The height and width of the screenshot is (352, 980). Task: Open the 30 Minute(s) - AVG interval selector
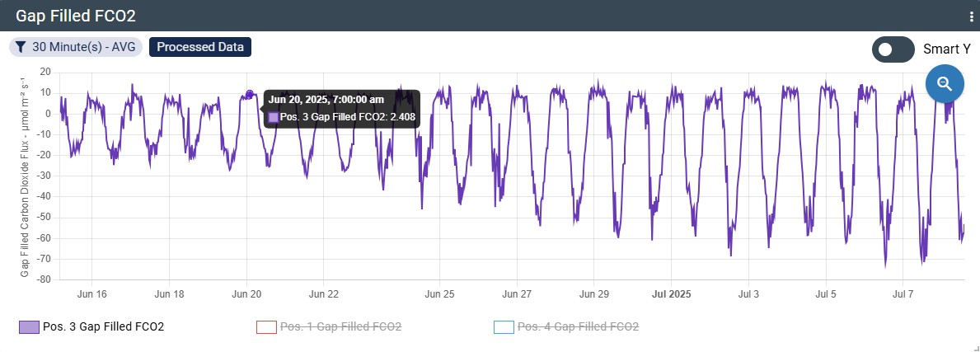point(75,47)
